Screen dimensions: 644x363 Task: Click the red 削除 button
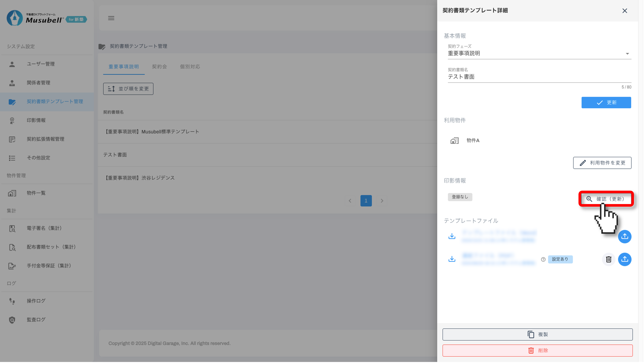coord(537,351)
